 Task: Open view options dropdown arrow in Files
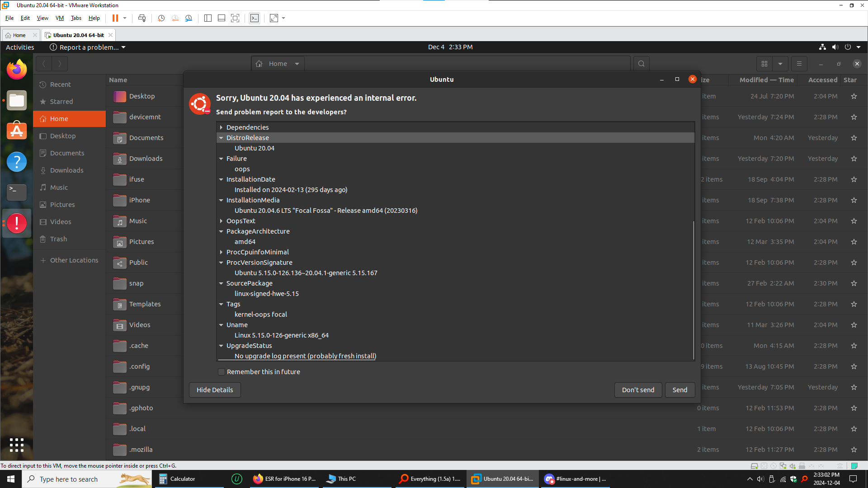tap(780, 64)
